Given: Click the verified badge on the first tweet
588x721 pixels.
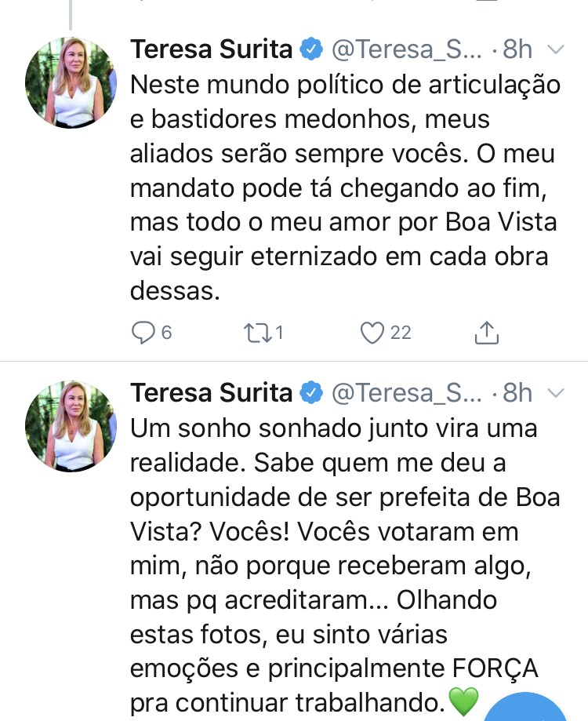Looking at the screenshot, I should click(312, 49).
